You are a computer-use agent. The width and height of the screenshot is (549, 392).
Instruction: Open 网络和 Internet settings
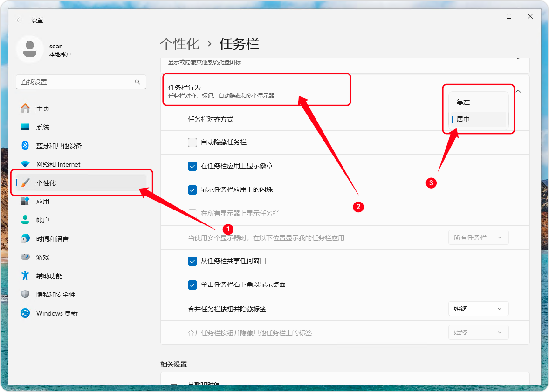coord(81,164)
